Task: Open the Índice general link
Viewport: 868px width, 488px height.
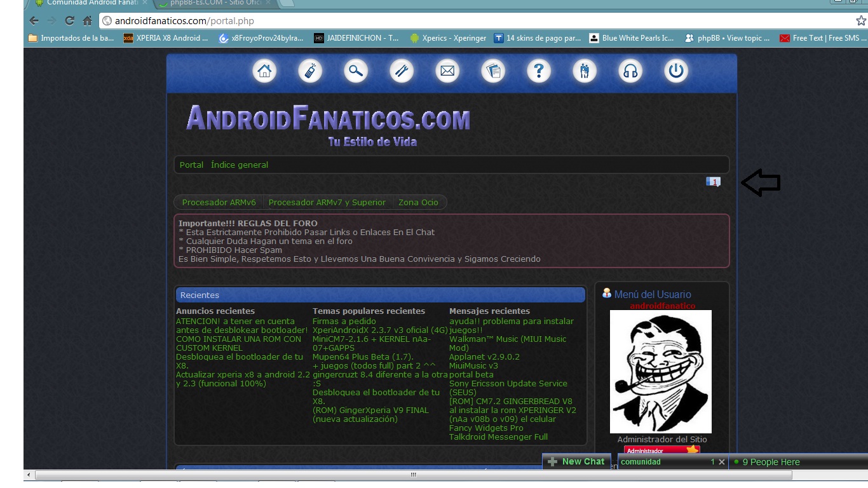Action: 240,165
